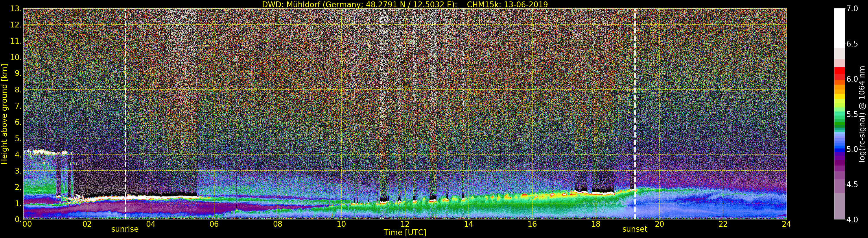Click the height axis tick '0.'
The image size is (868, 238).
(18, 219)
